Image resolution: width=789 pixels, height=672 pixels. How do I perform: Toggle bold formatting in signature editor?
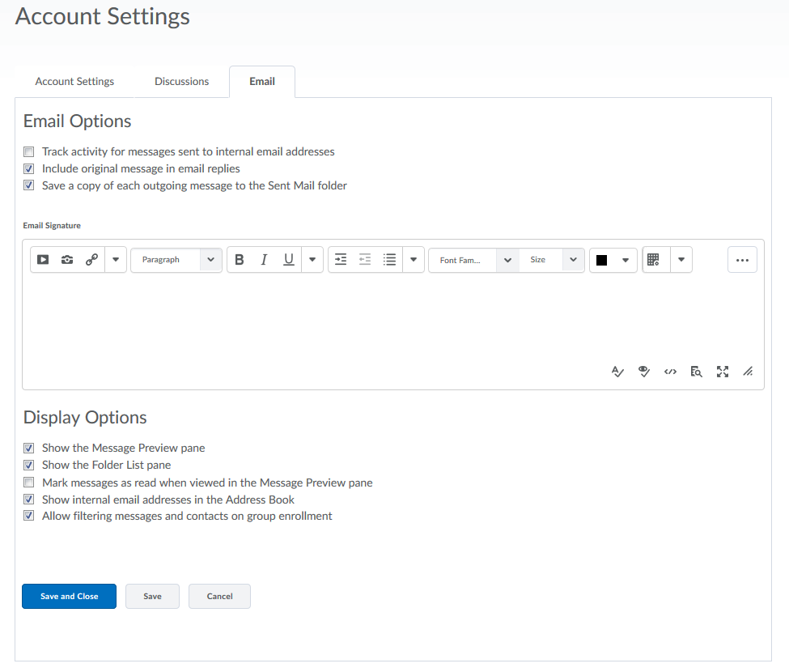[x=240, y=260]
